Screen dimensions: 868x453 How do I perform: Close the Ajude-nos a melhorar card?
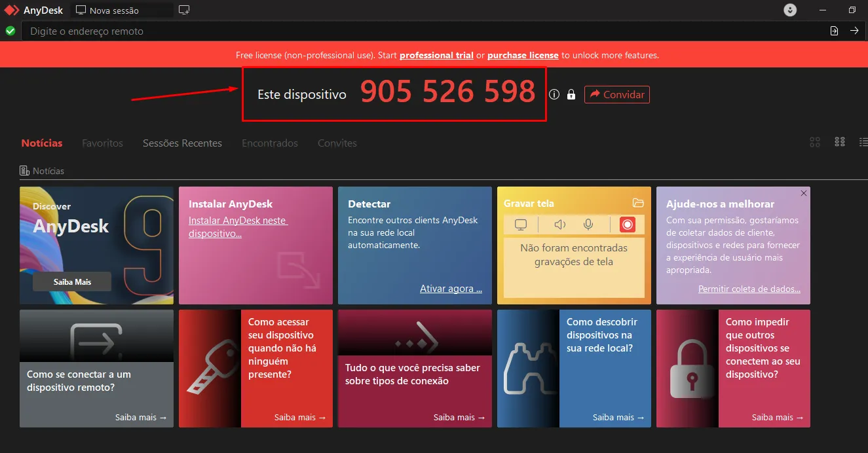point(804,193)
